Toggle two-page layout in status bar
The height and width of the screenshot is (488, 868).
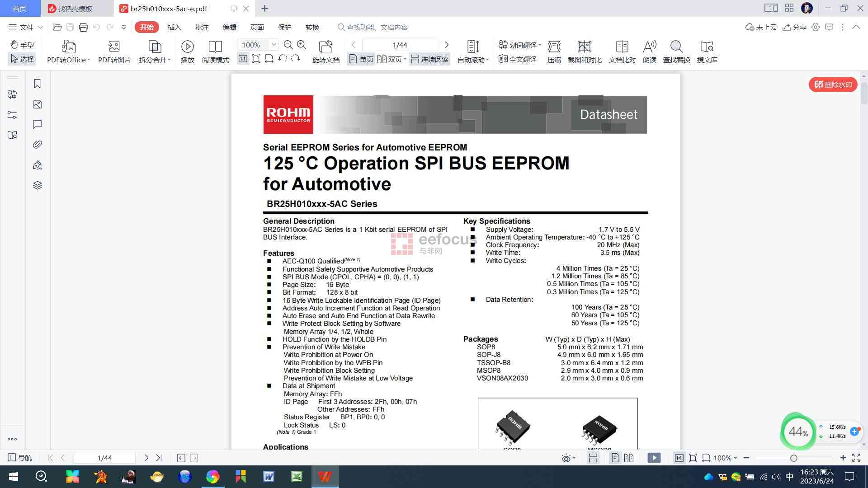pyautogui.click(x=629, y=458)
